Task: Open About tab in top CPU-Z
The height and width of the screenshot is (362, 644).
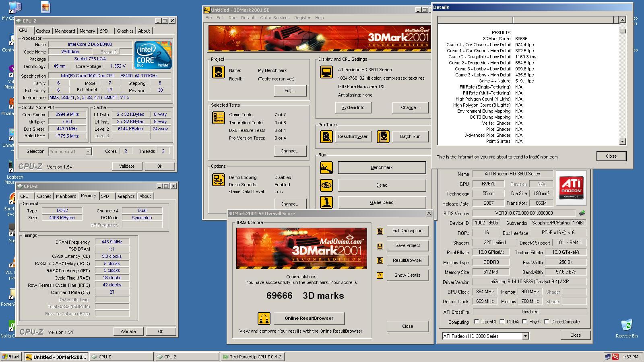Action: coord(144,31)
